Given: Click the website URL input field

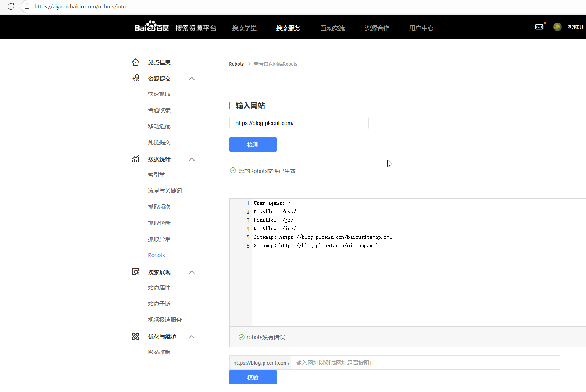Looking at the screenshot, I should 299,123.
